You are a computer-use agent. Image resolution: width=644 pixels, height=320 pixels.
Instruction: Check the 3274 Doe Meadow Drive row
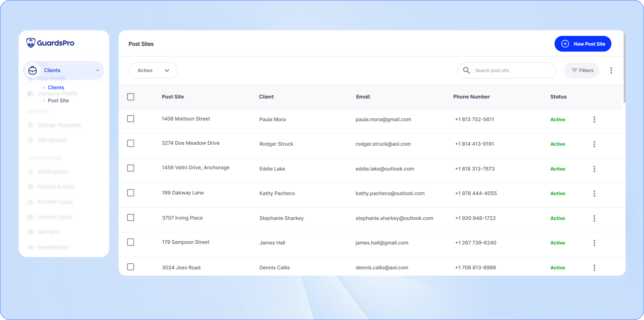pyautogui.click(x=130, y=143)
